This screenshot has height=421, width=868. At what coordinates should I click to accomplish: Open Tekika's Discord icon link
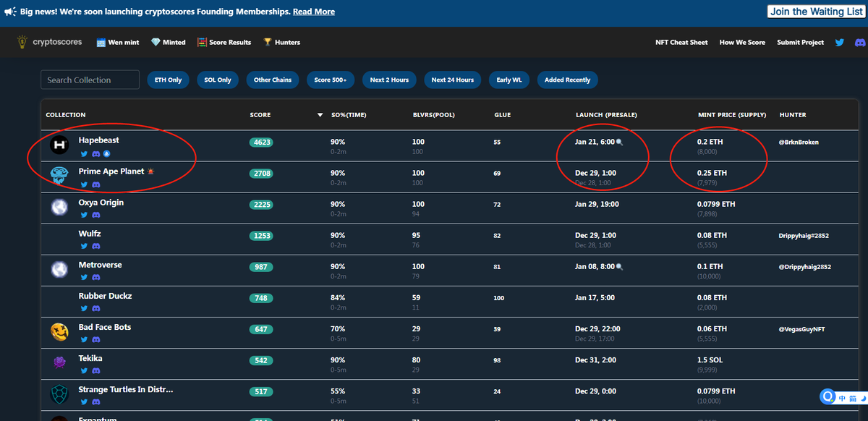(x=96, y=371)
